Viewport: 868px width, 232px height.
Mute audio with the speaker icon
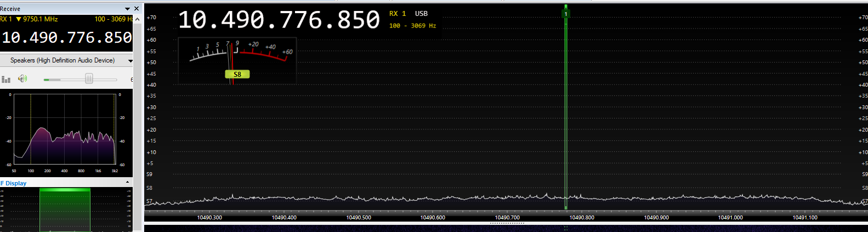(x=22, y=79)
